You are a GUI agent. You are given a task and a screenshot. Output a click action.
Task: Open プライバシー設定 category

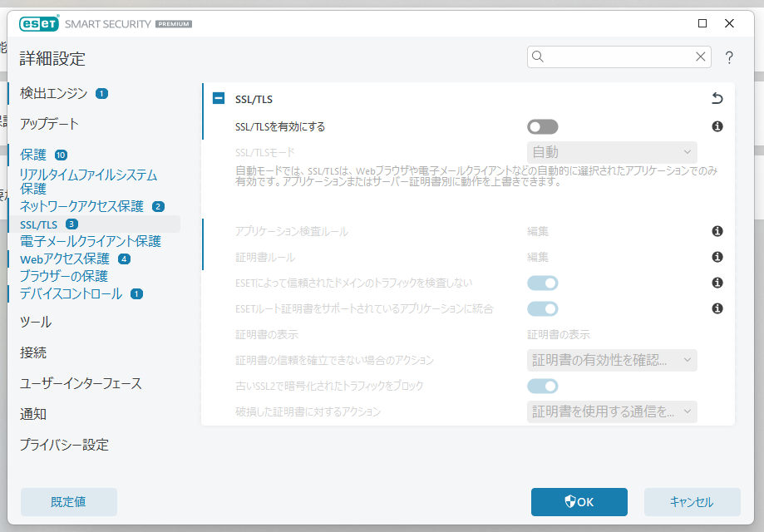(x=64, y=445)
